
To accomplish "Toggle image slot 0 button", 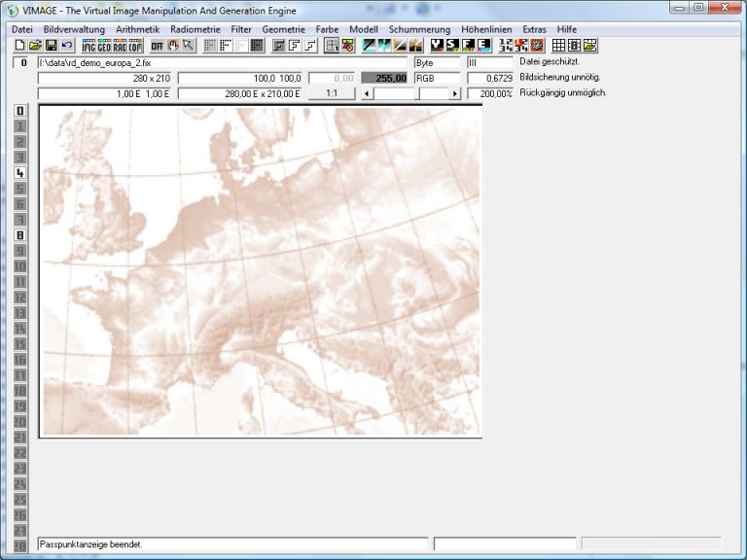I will pyautogui.click(x=19, y=111).
